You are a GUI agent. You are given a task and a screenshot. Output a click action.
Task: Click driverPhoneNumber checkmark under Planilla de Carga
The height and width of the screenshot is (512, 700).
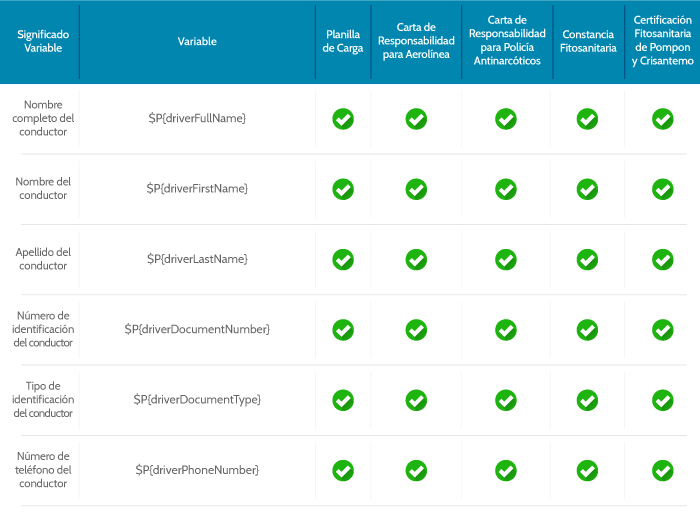point(343,470)
